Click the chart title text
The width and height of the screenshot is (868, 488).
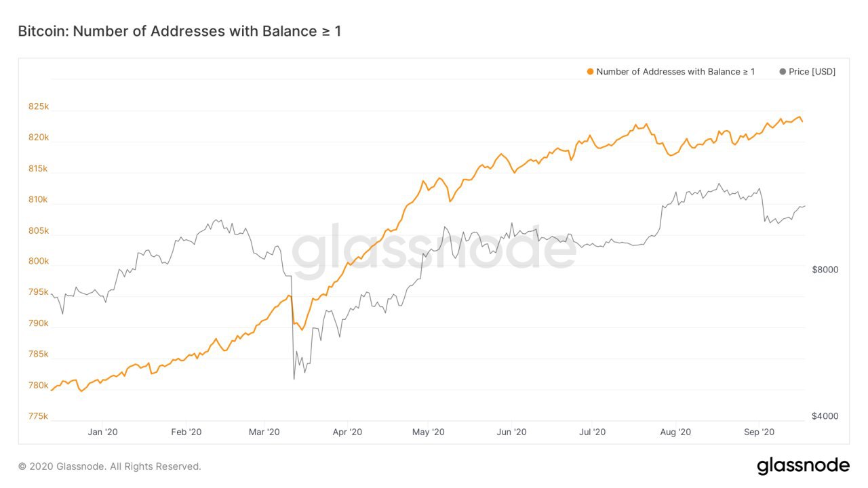(x=179, y=31)
